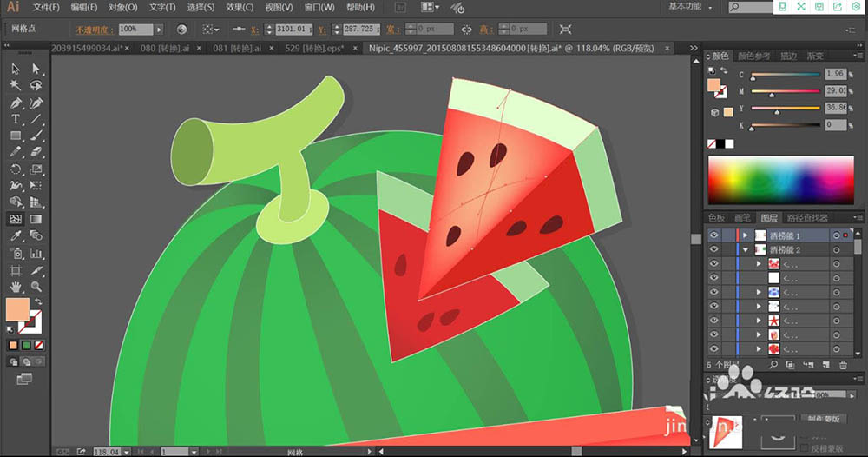This screenshot has height=457, width=868.
Task: Toggle eye icon of third layer row
Action: [x=714, y=264]
